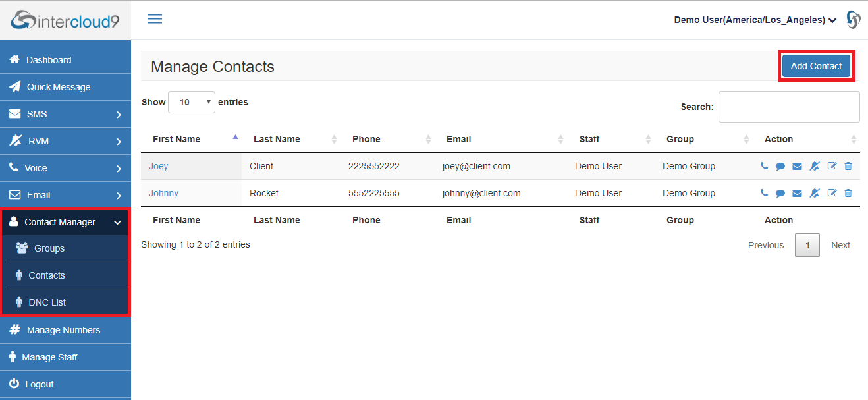Sort by First Name column header
This screenshot has height=400, width=868.
pos(191,139)
